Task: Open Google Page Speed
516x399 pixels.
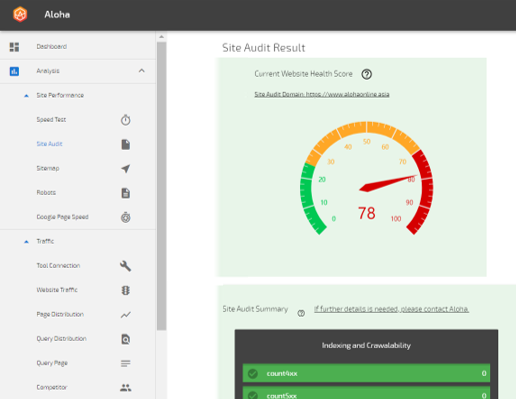Action: tap(62, 217)
